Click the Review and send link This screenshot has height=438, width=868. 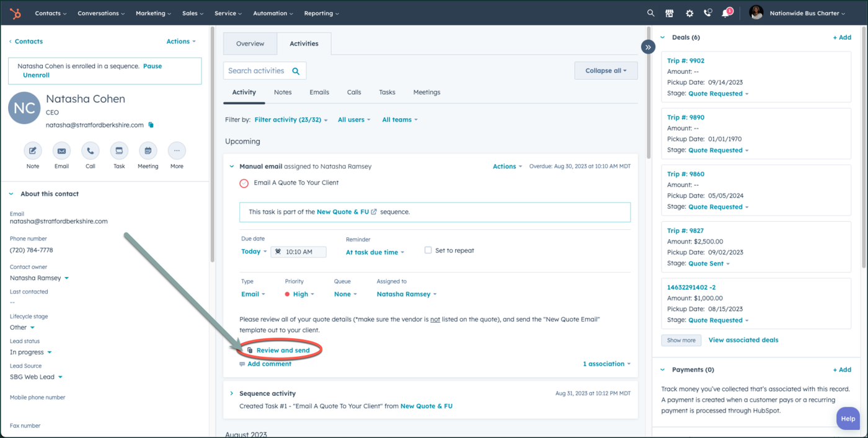[283, 350]
